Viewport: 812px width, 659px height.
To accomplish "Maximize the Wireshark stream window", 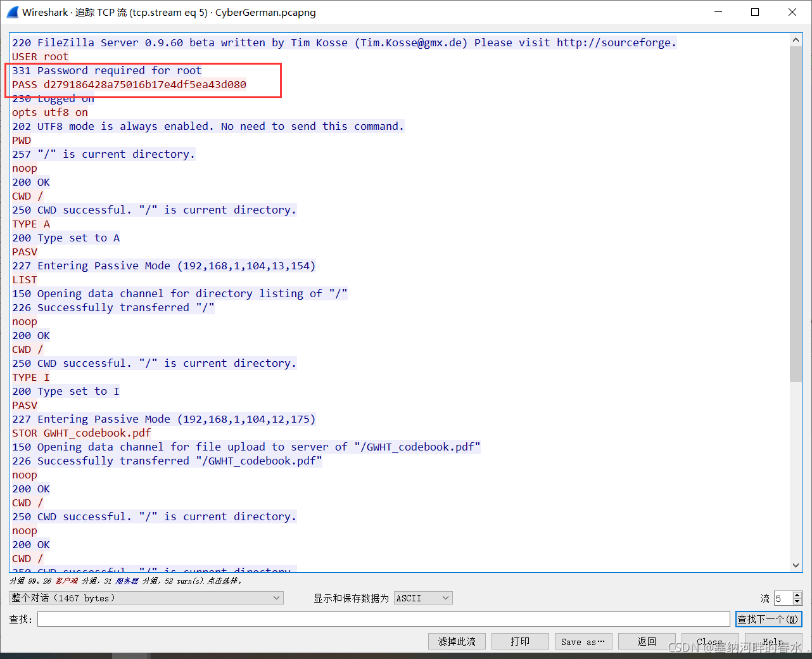I will tap(755, 12).
